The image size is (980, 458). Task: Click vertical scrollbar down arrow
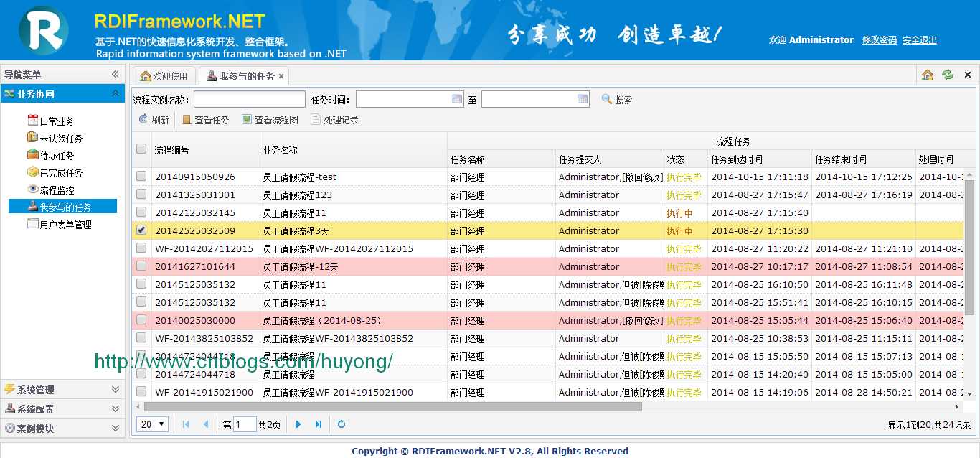(x=969, y=393)
